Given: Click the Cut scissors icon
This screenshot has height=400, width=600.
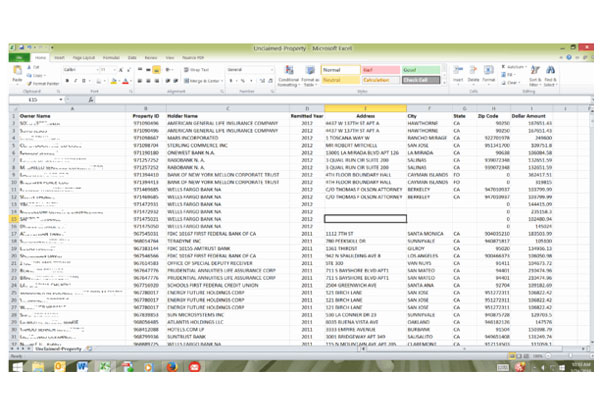Looking at the screenshot, I should (29, 67).
